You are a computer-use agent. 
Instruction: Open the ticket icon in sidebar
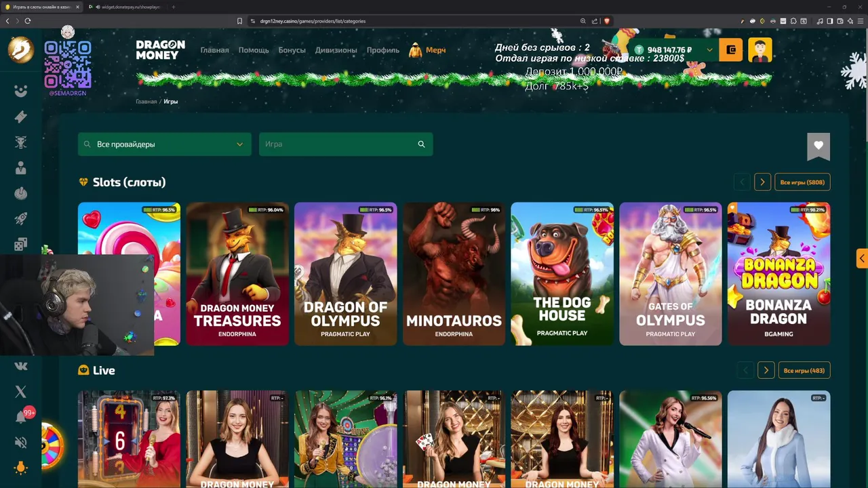click(21, 117)
